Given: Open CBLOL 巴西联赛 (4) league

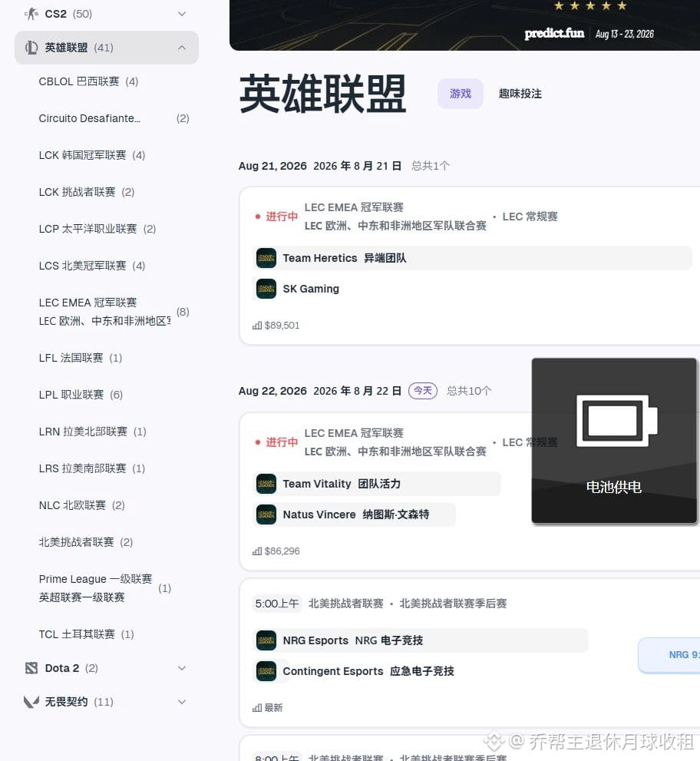Looking at the screenshot, I should [88, 81].
